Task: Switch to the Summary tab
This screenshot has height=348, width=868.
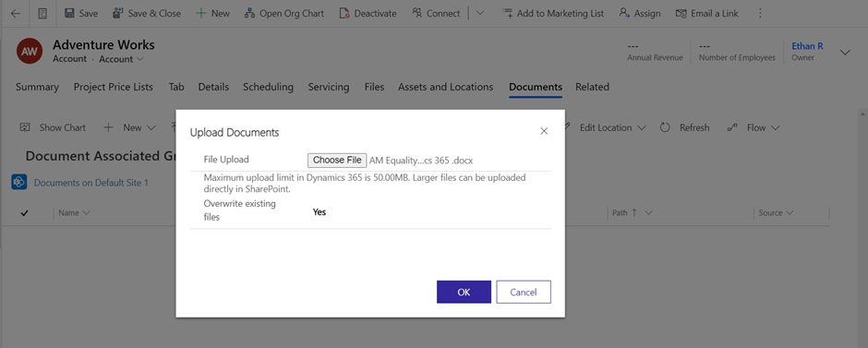Action: pyautogui.click(x=37, y=87)
